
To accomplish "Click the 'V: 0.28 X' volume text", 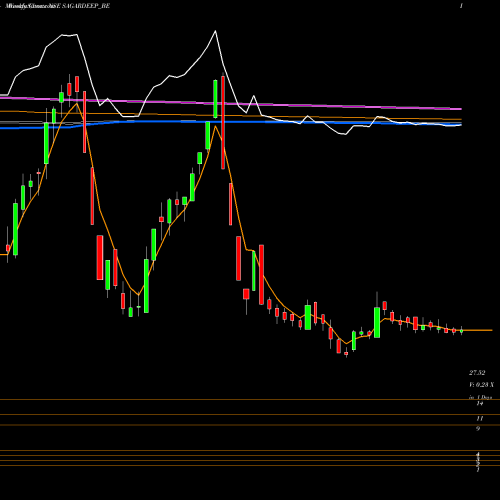I will pyautogui.click(x=481, y=385).
